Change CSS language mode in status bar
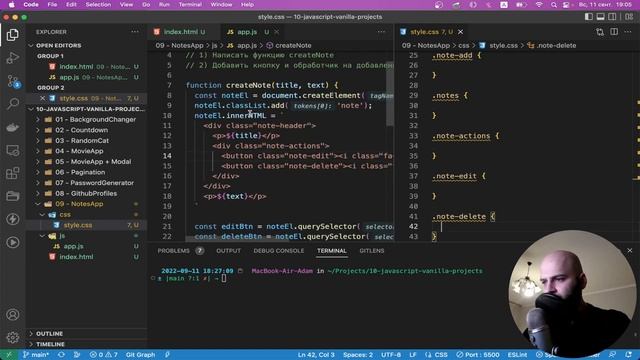Screen dimensions: 640x360 point(441,355)
